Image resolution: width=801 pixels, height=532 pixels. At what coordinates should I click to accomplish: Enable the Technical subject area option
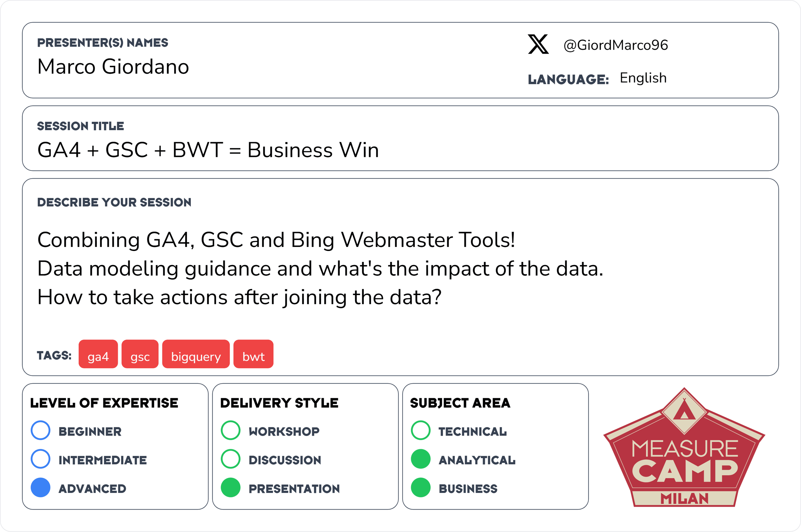pyautogui.click(x=420, y=430)
